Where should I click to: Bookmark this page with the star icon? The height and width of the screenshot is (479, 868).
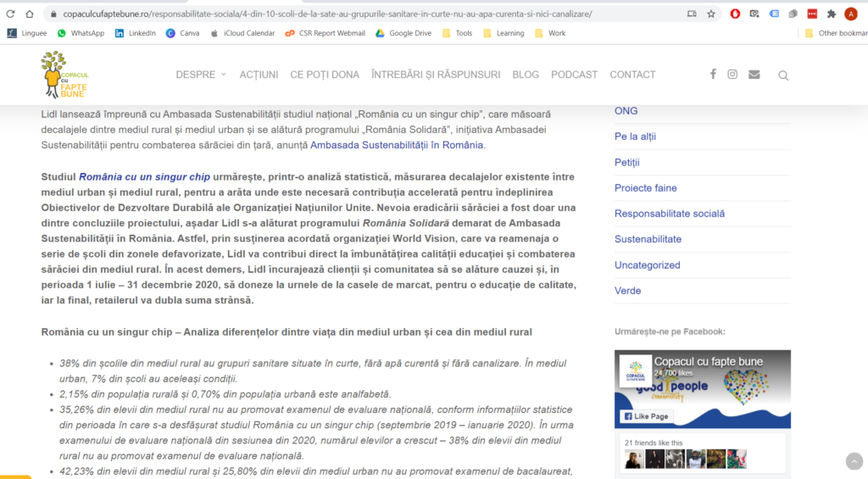pos(711,14)
